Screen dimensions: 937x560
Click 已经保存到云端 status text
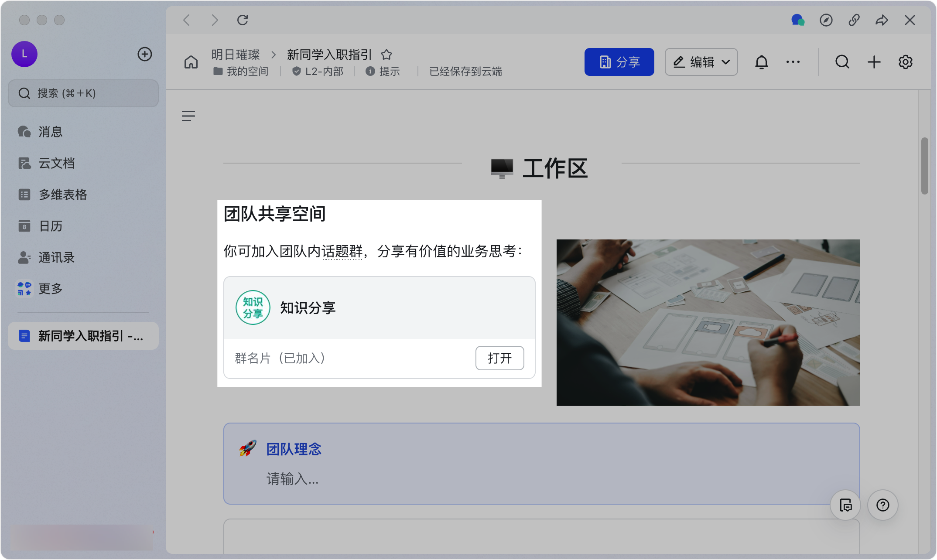pos(465,71)
